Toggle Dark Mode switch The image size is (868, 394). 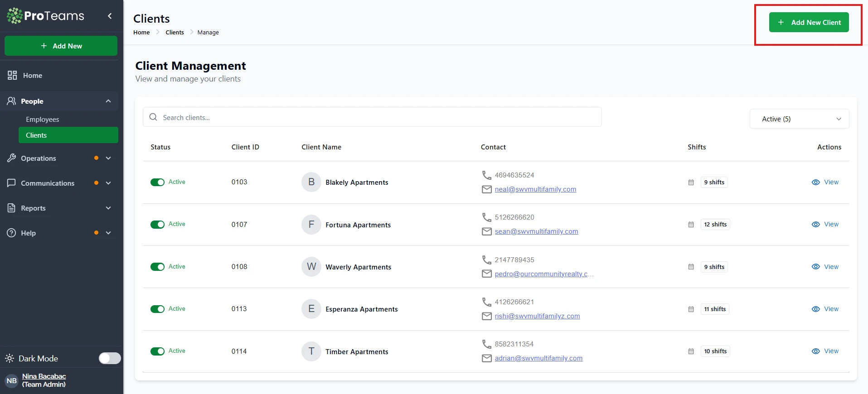tap(110, 358)
